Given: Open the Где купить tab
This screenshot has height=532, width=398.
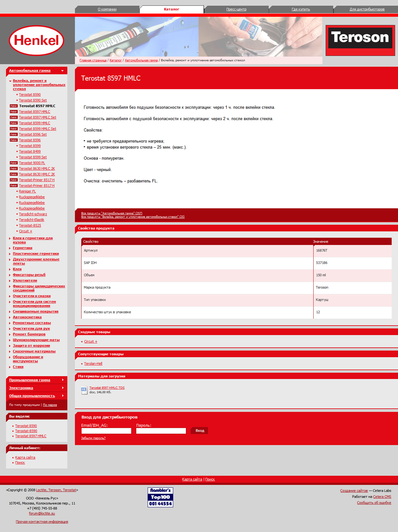Looking at the screenshot, I should coord(301,8).
